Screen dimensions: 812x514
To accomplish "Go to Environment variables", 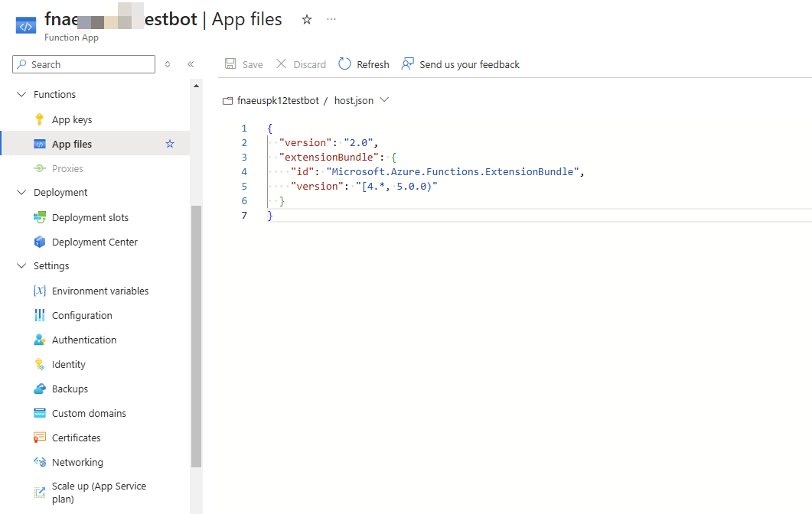I will (100, 291).
